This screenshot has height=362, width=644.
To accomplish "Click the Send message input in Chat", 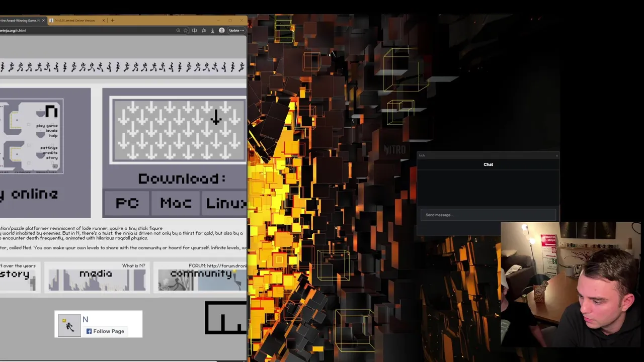I will (x=488, y=215).
